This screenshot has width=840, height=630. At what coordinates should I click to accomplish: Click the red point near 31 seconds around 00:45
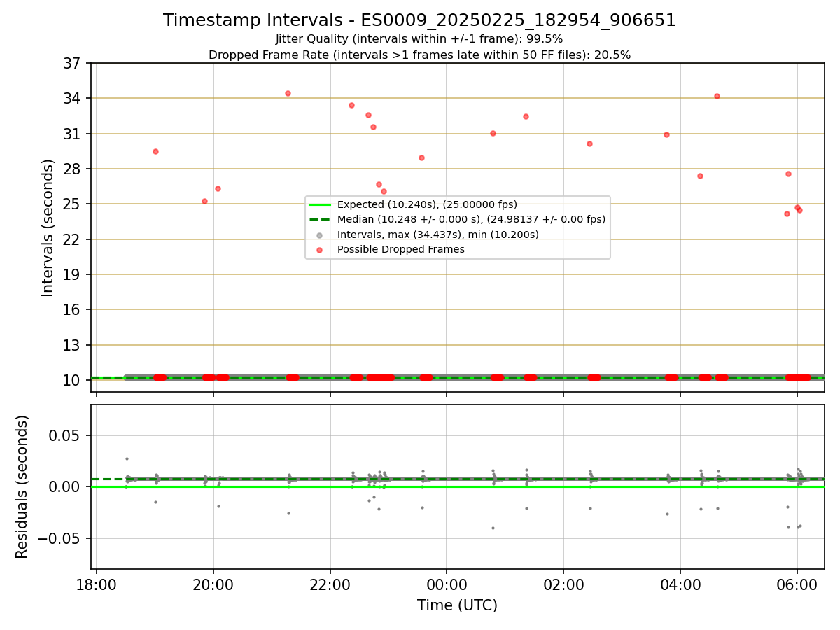coord(493,133)
